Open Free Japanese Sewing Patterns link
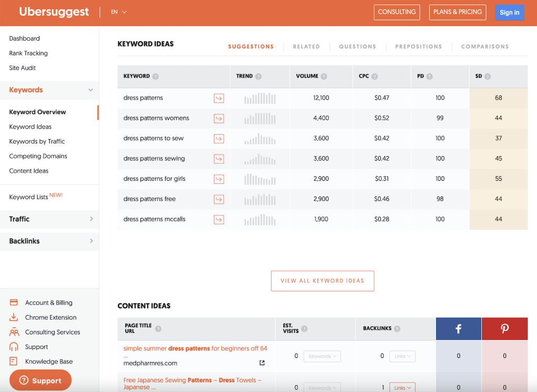 click(x=192, y=384)
